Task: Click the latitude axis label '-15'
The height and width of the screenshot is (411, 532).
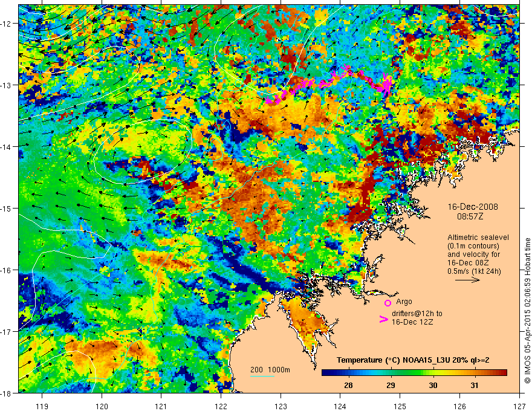Action: click(x=6, y=208)
